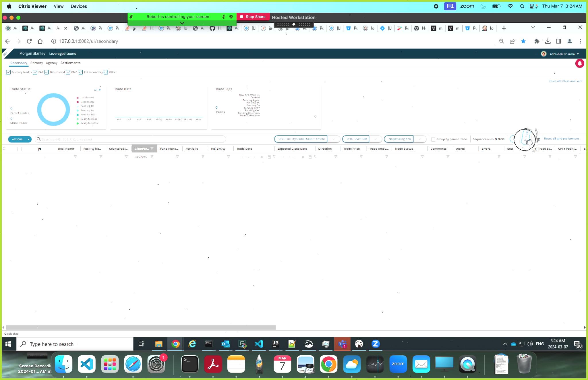Open Chrome tab search chevron
This screenshot has height=380, width=588.
click(x=533, y=27)
